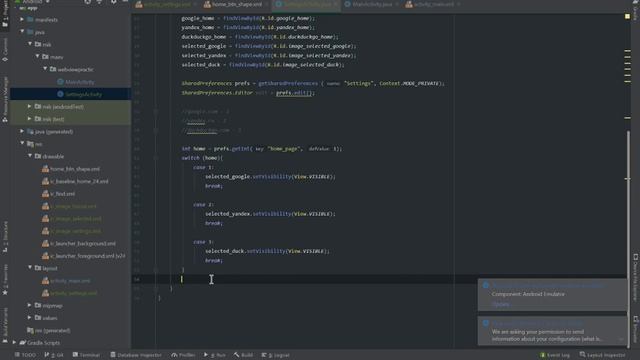
Task: Open the Layout Inspector
Action: coord(602,355)
